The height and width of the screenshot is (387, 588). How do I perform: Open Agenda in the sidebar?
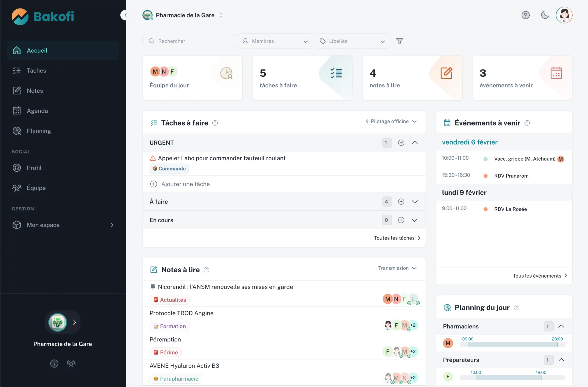37,111
